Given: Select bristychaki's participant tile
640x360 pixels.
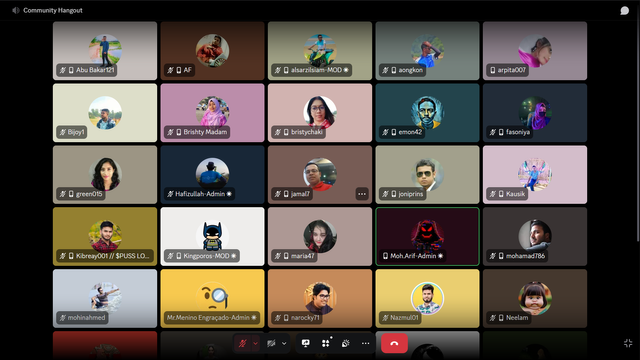Looking at the screenshot, I should pyautogui.click(x=320, y=113).
